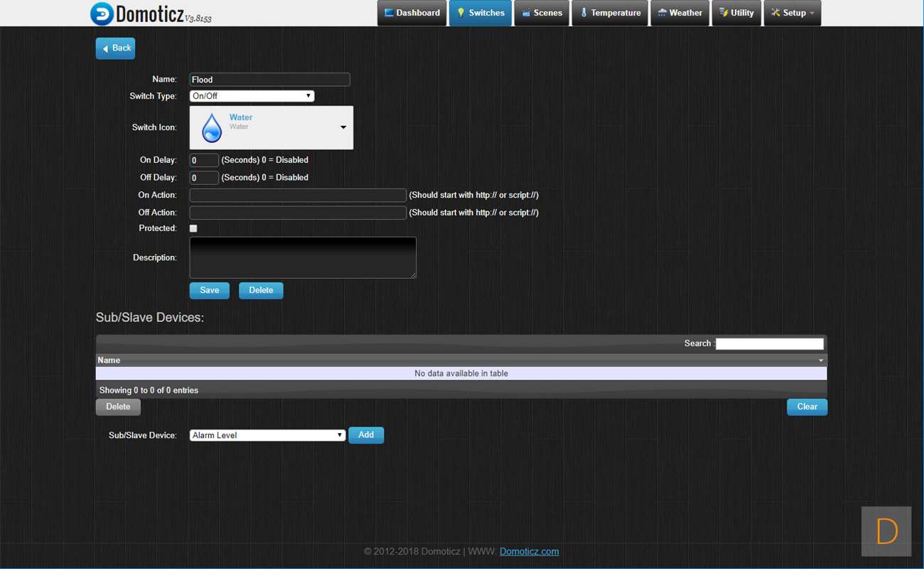Switch to the Weather tab
Viewport: 924px width, 569px height.
(679, 13)
